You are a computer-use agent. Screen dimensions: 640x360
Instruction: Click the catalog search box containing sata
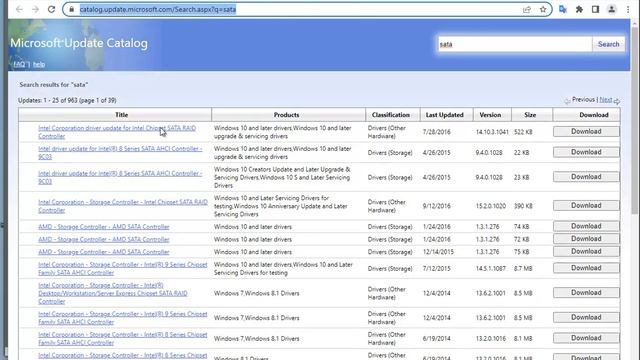tap(514, 44)
